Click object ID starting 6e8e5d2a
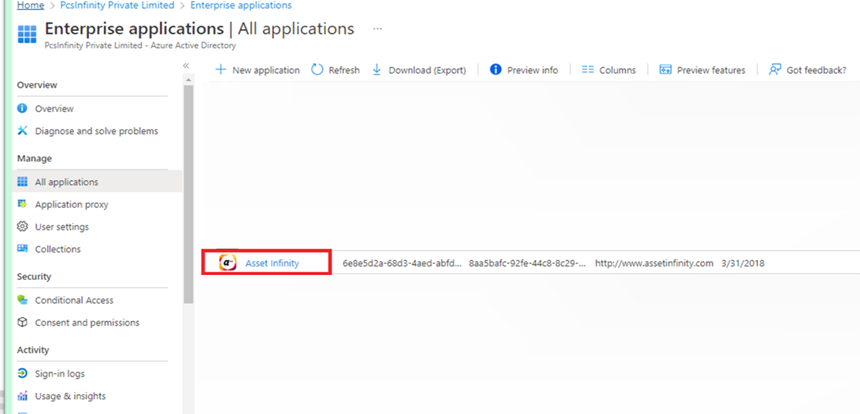This screenshot has width=860, height=414. [402, 263]
